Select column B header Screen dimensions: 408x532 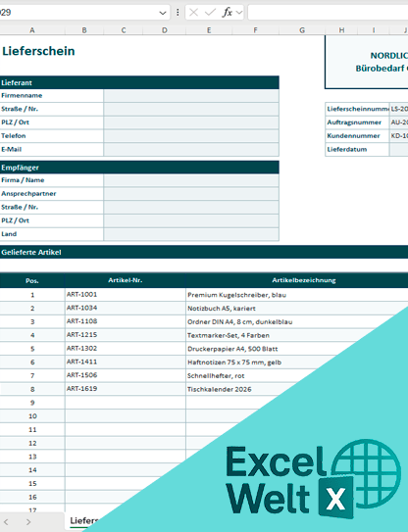[84, 30]
